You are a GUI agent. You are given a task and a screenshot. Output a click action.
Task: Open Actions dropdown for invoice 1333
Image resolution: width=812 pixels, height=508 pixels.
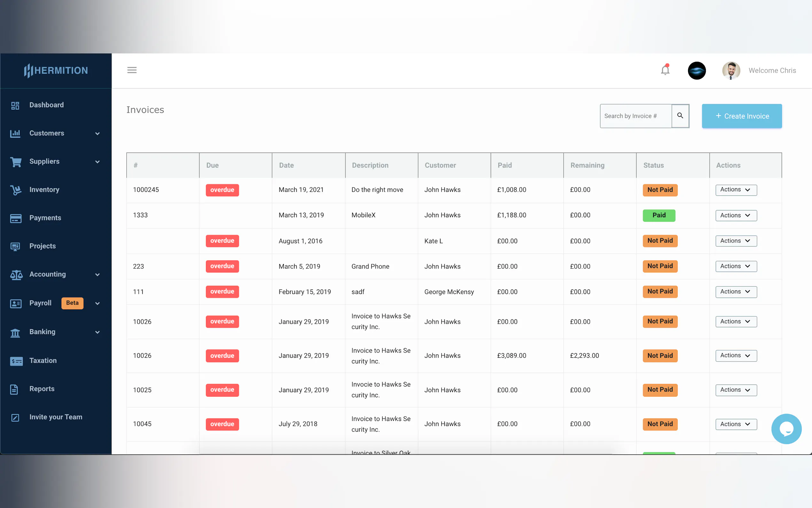point(736,215)
